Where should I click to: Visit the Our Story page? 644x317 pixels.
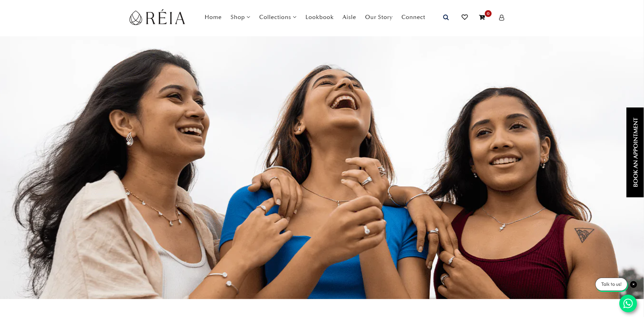click(379, 17)
